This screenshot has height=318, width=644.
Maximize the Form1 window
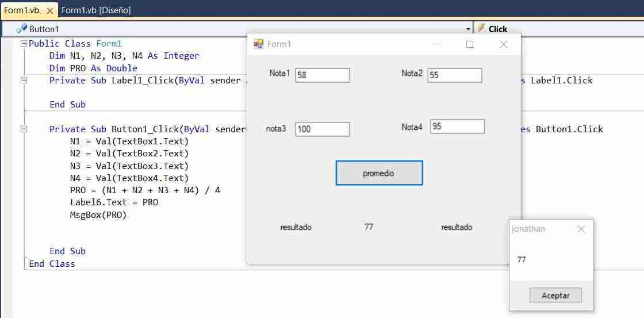coord(470,44)
